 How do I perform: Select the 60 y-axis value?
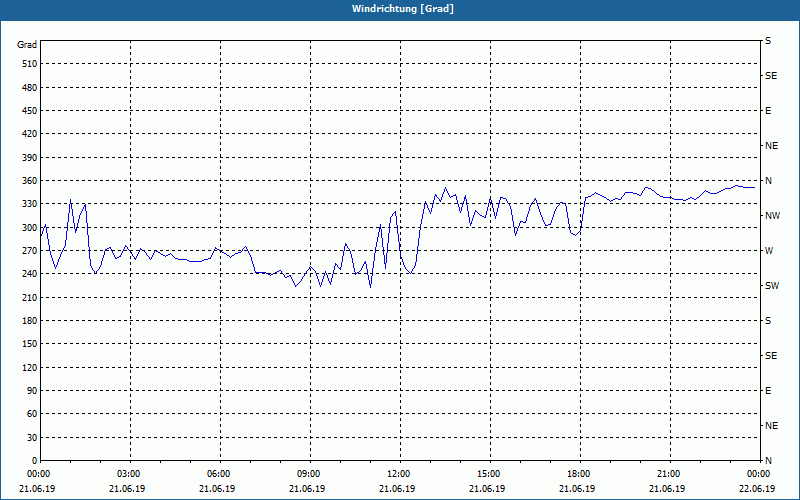point(32,414)
